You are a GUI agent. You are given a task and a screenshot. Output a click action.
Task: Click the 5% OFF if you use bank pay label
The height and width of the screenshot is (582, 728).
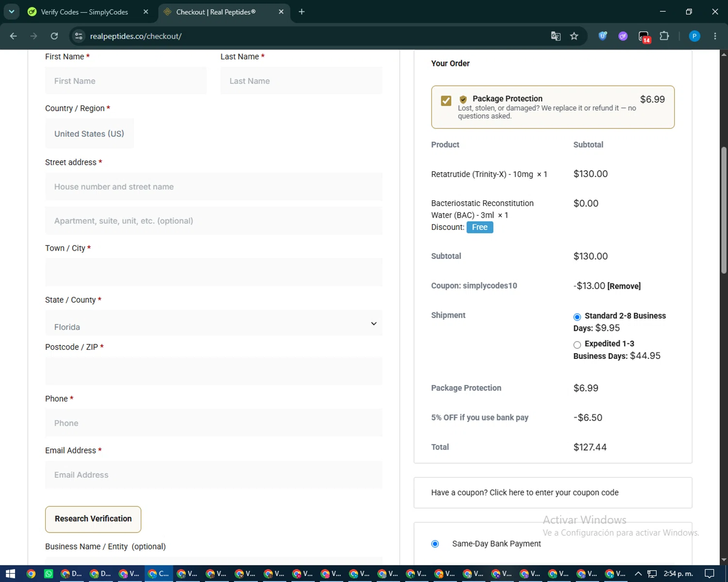point(480,418)
